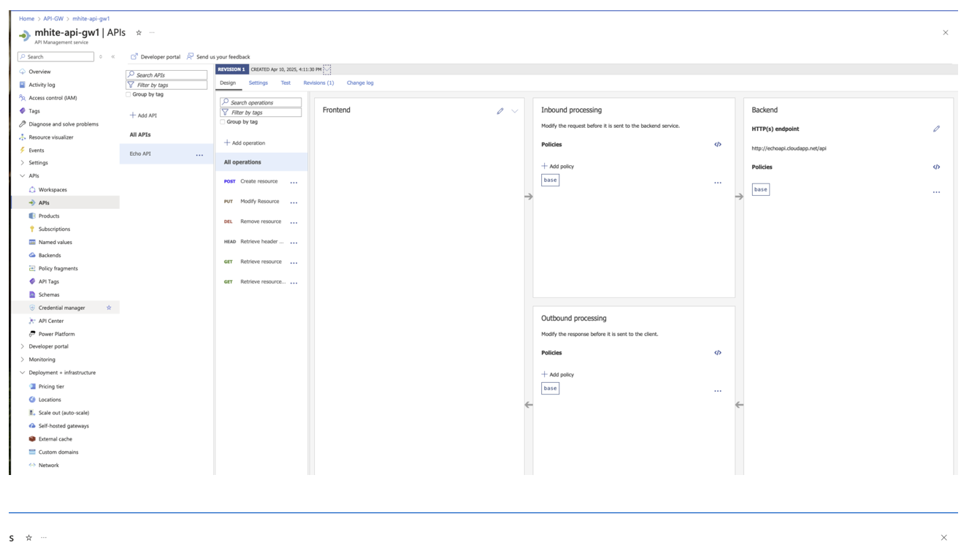Open the Revisions (1) tab
This screenshot has width=980, height=551.
pyautogui.click(x=318, y=83)
